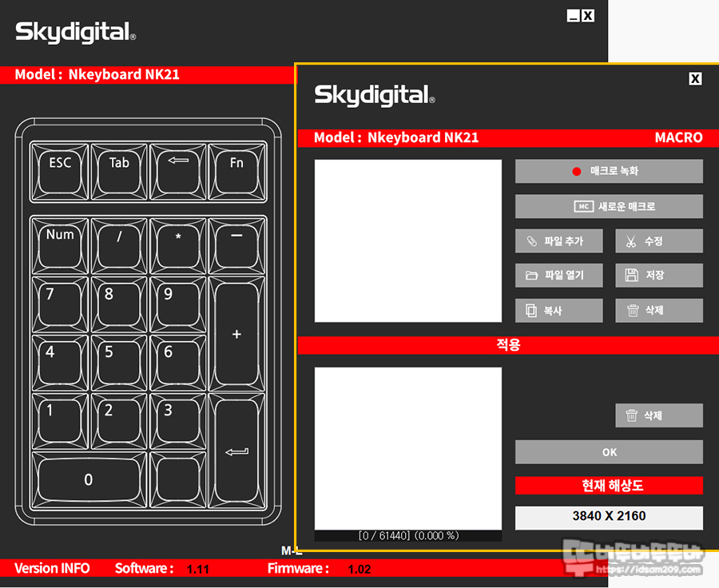The width and height of the screenshot is (719, 588).
Task: Select the 8 key
Action: (119, 304)
